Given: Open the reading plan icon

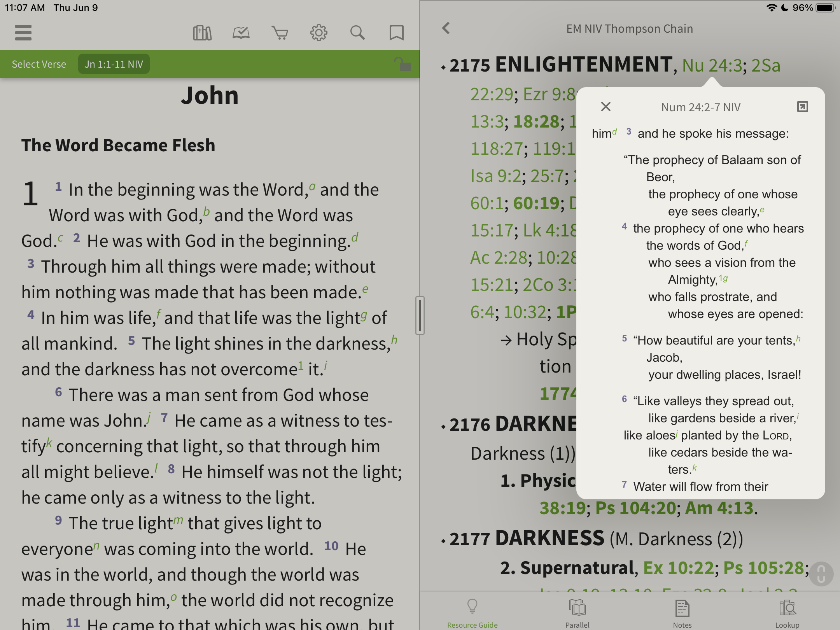Looking at the screenshot, I should (x=241, y=33).
